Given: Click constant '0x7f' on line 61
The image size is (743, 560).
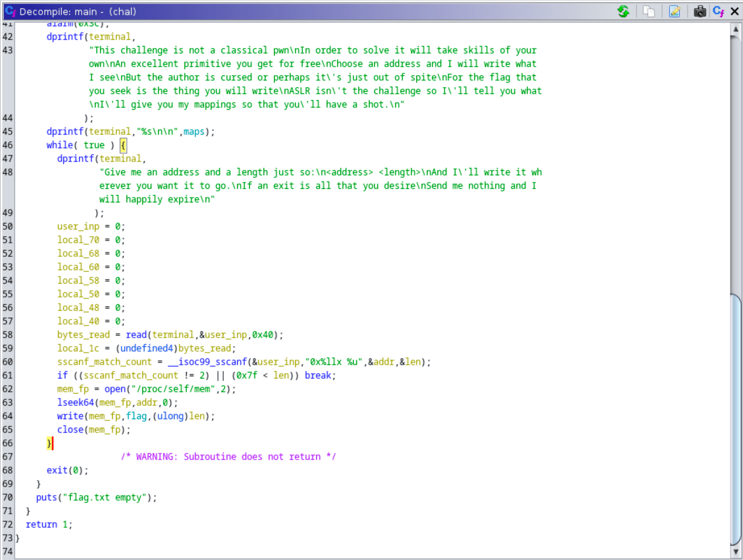Looking at the screenshot, I should pos(247,376).
